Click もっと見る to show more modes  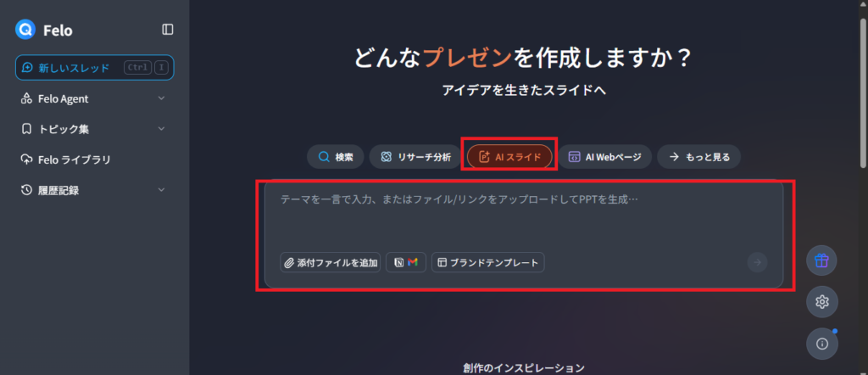[698, 157]
